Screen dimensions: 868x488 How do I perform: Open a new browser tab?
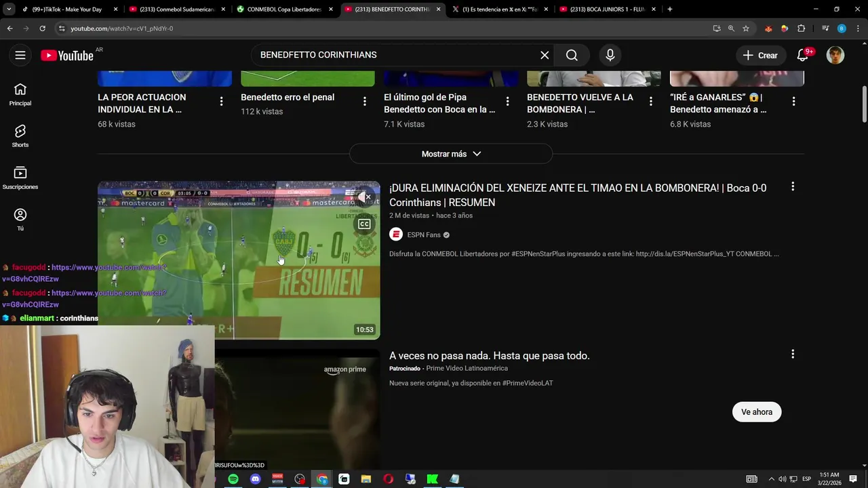(x=670, y=9)
